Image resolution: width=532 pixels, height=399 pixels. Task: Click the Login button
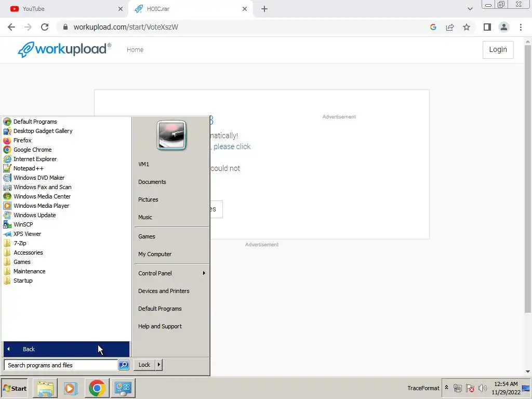(498, 49)
